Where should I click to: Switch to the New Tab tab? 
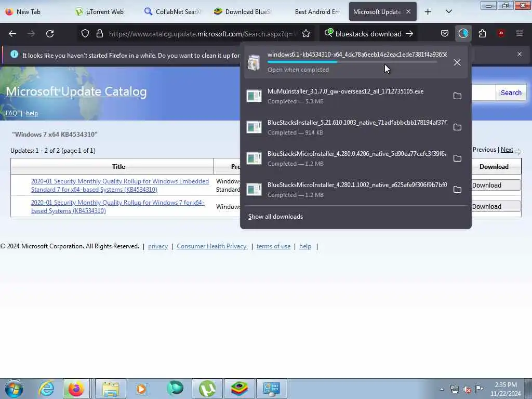click(x=35, y=12)
